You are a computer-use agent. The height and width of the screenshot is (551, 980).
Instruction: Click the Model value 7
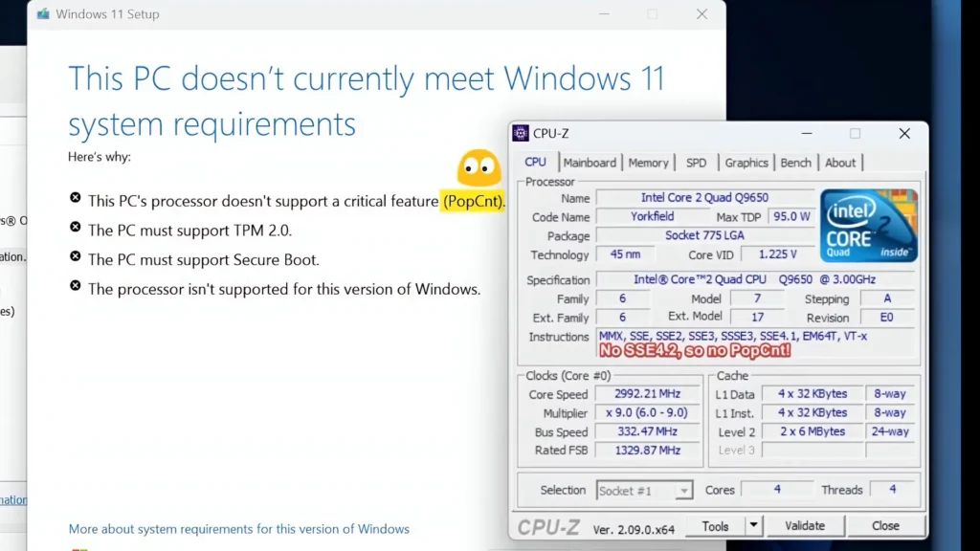[758, 298]
